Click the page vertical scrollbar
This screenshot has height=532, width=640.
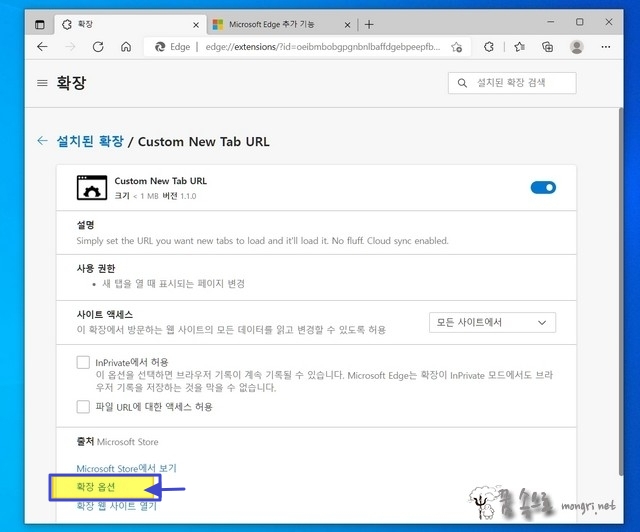[x=621, y=291]
